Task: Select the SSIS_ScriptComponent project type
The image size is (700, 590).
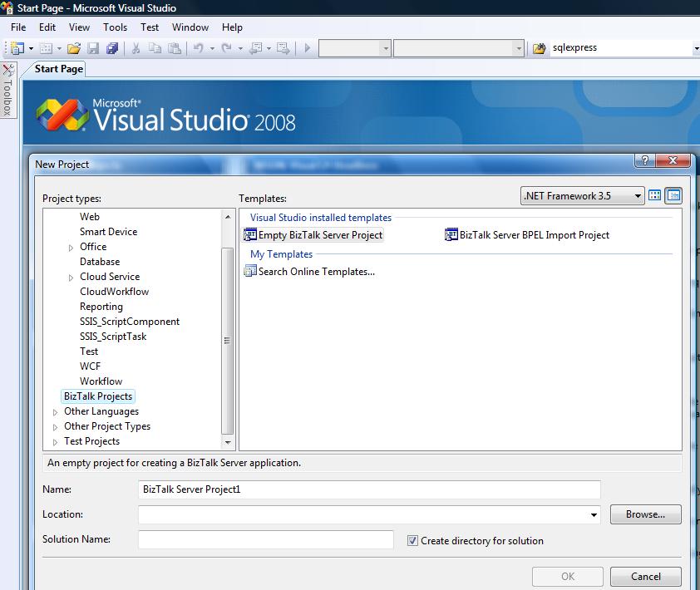Action: click(130, 322)
